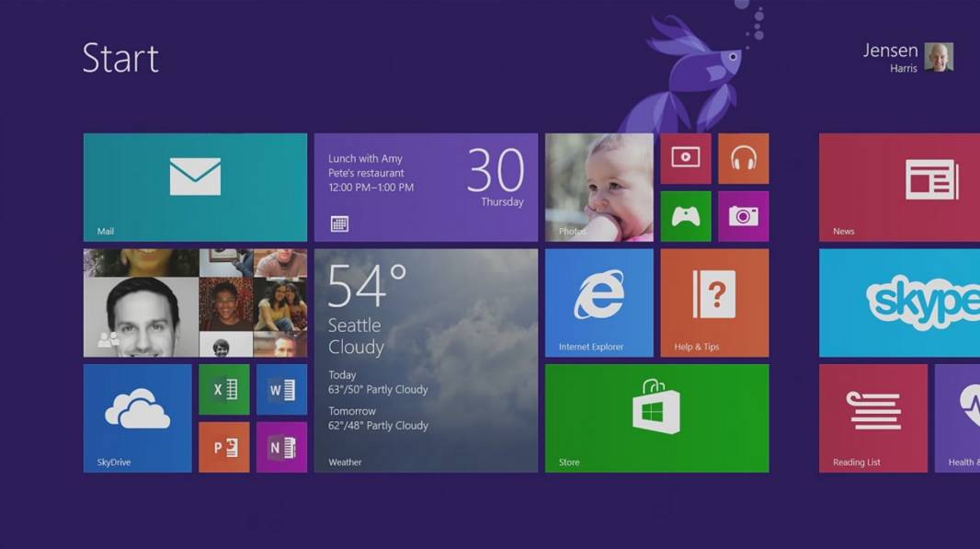Viewport: 980px width, 549px height.
Task: Click the "Lunch with Amy" appointment text
Action: (365, 159)
